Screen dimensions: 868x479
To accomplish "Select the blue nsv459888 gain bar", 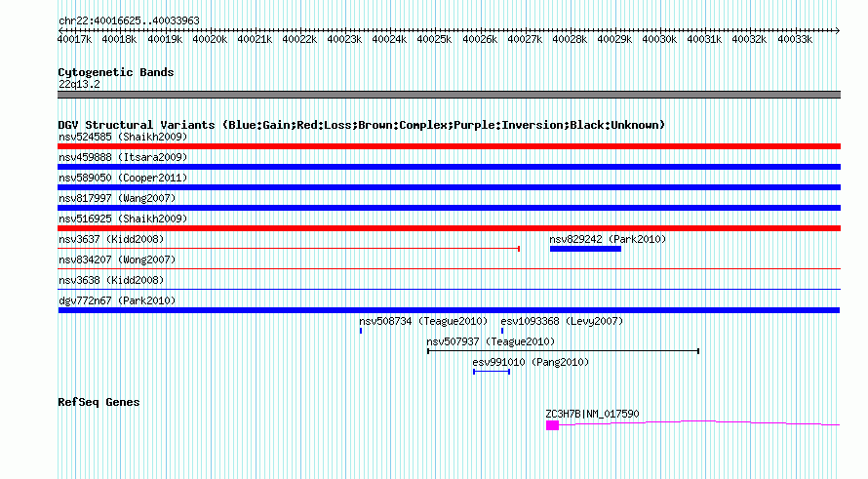I will point(449,167).
